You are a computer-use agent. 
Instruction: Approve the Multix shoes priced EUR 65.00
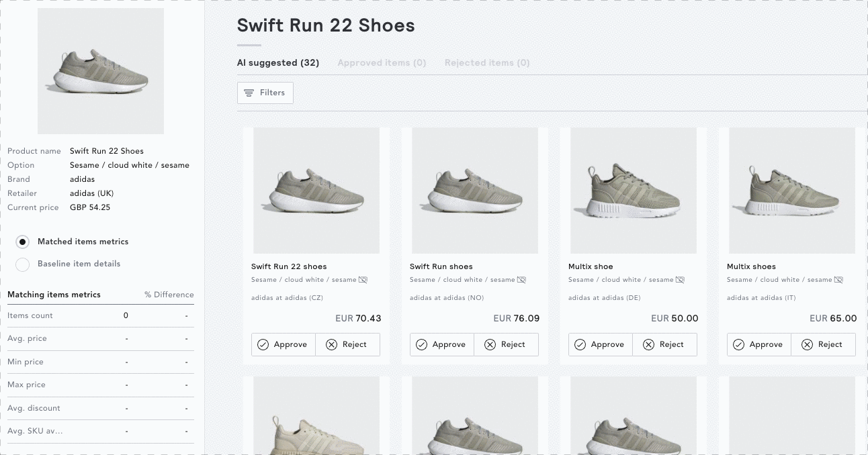[759, 344]
